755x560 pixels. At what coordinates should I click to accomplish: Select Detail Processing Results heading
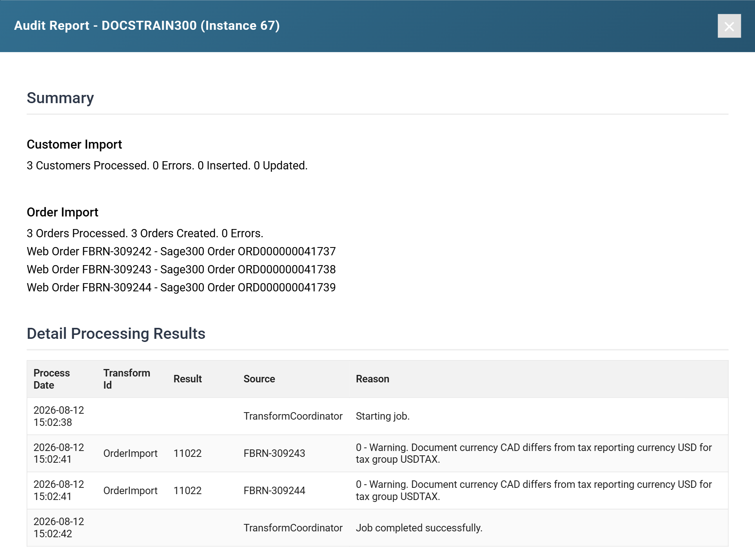[116, 334]
